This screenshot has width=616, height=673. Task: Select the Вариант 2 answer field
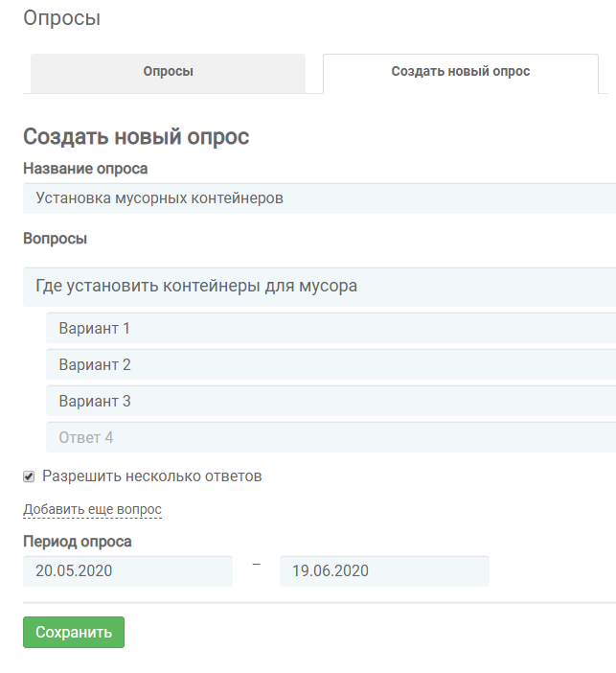tap(331, 364)
